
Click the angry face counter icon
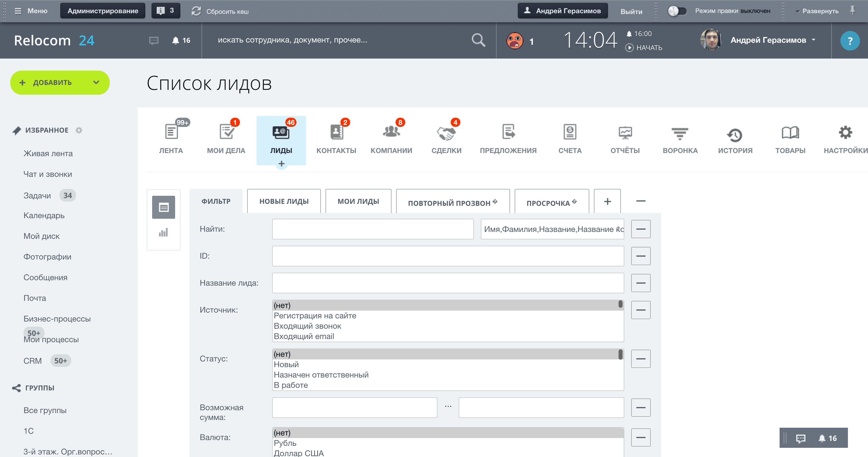tap(515, 41)
